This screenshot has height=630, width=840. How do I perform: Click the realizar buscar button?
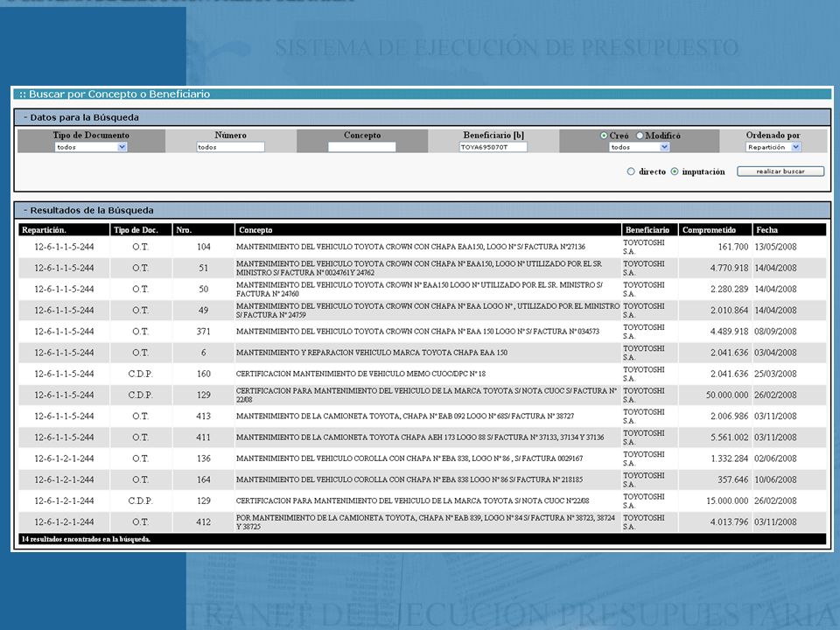point(780,171)
